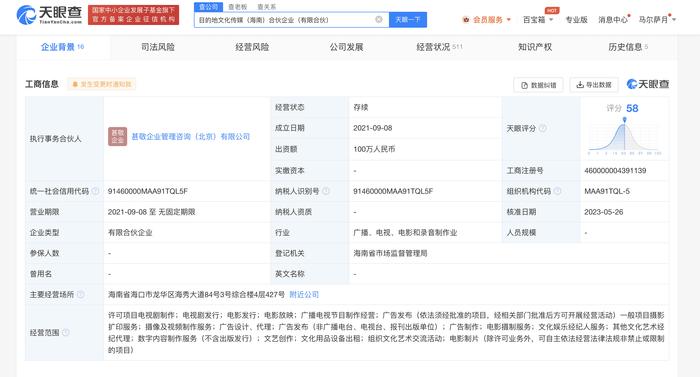Click the taxpayer ID value under 纳税人识别号
Image resolution: width=700 pixels, height=377 pixels.
(393, 191)
